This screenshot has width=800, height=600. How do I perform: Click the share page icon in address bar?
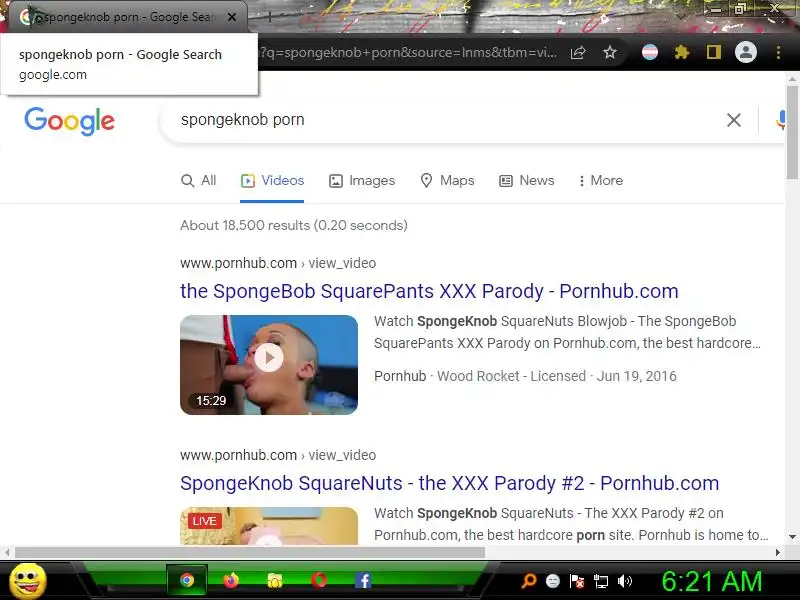click(x=578, y=53)
